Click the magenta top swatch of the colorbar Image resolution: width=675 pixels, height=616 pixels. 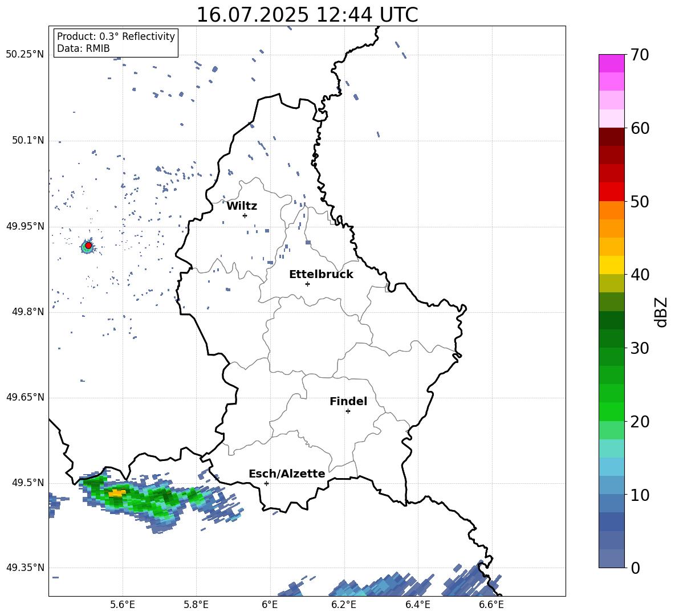click(611, 64)
